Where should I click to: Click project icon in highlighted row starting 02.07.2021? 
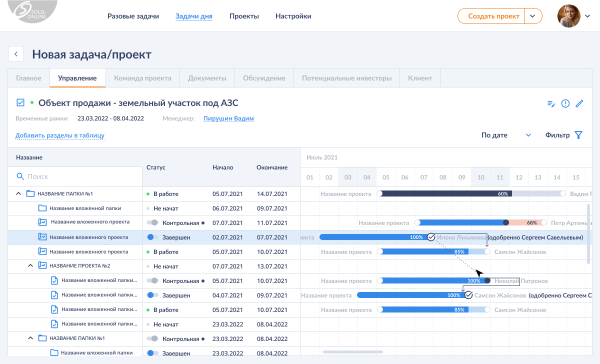coord(42,237)
